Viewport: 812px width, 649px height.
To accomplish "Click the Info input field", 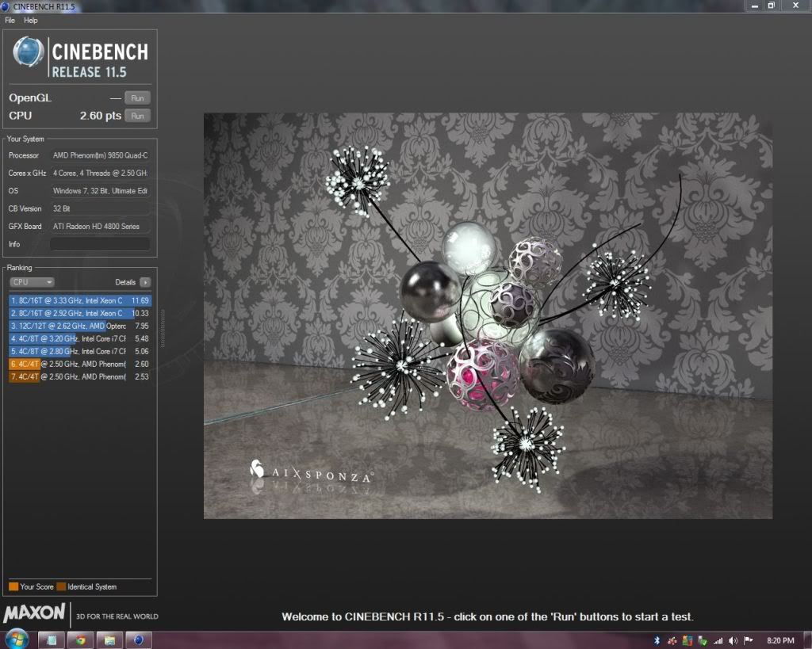I will 100,244.
